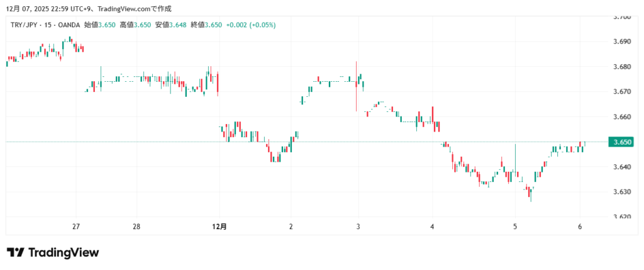644x270 pixels.
Task: Click the OANDA data source label
Action: coord(69,25)
